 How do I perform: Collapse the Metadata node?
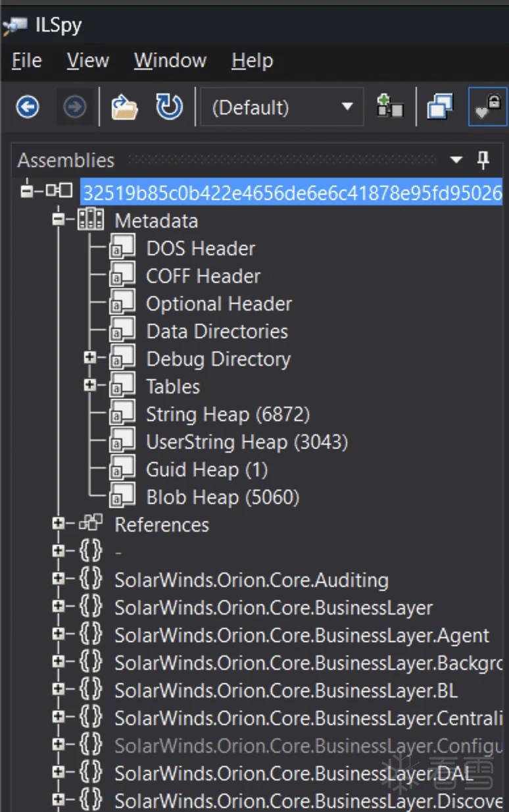coord(59,220)
